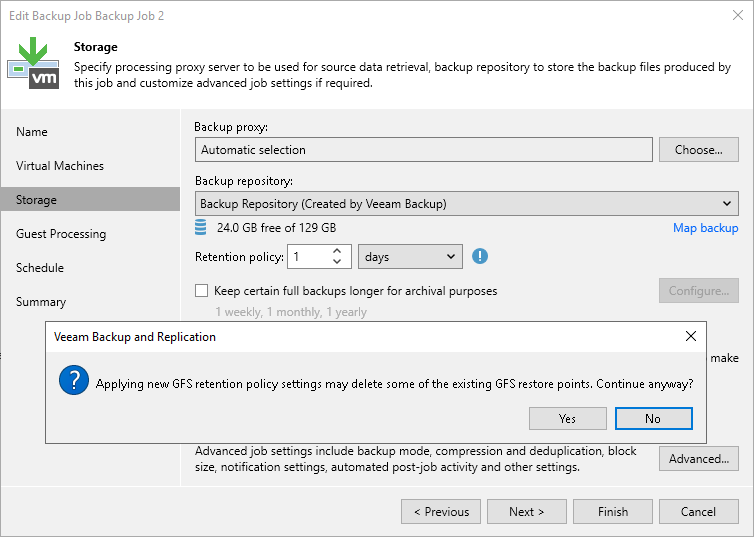Click the Storage heading text
This screenshot has height=537, width=754.
tap(96, 47)
